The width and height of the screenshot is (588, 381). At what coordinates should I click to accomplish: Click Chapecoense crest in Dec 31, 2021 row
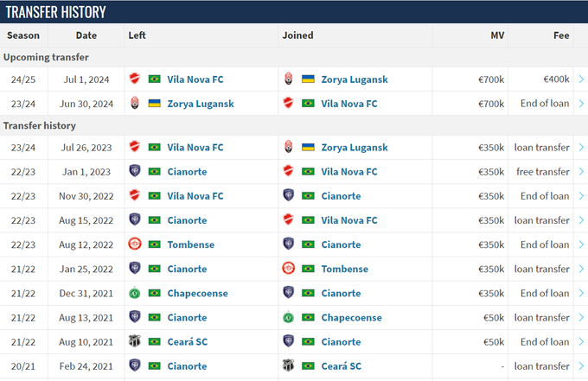pos(135,293)
